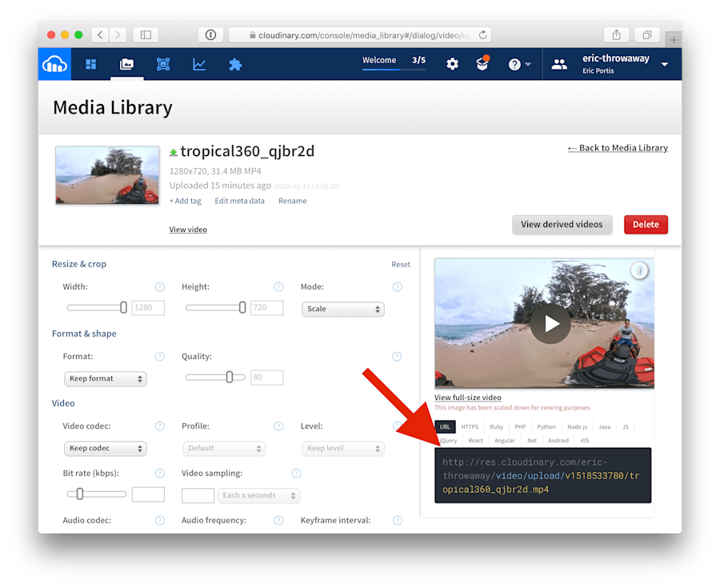
Task: Click the View derived videos button
Action: point(562,225)
